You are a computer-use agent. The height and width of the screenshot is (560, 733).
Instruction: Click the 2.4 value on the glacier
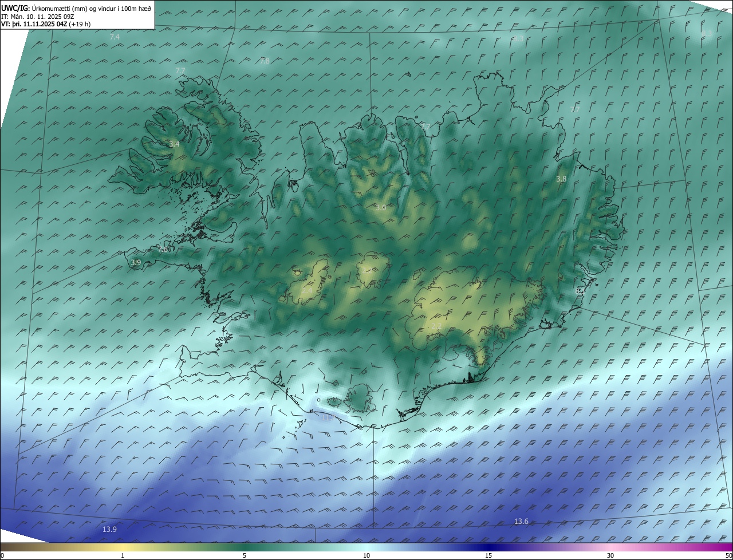coord(307,291)
